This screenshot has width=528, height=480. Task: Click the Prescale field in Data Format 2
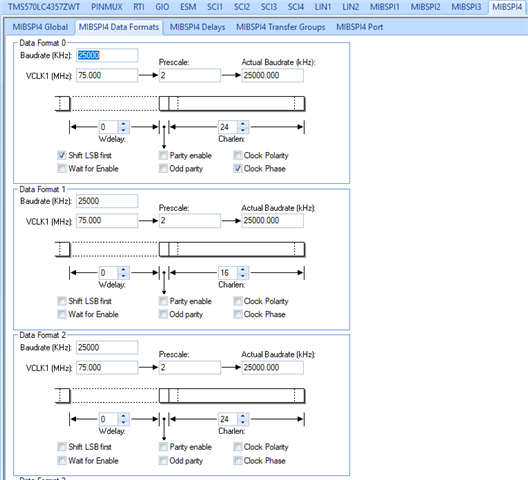coord(190,367)
